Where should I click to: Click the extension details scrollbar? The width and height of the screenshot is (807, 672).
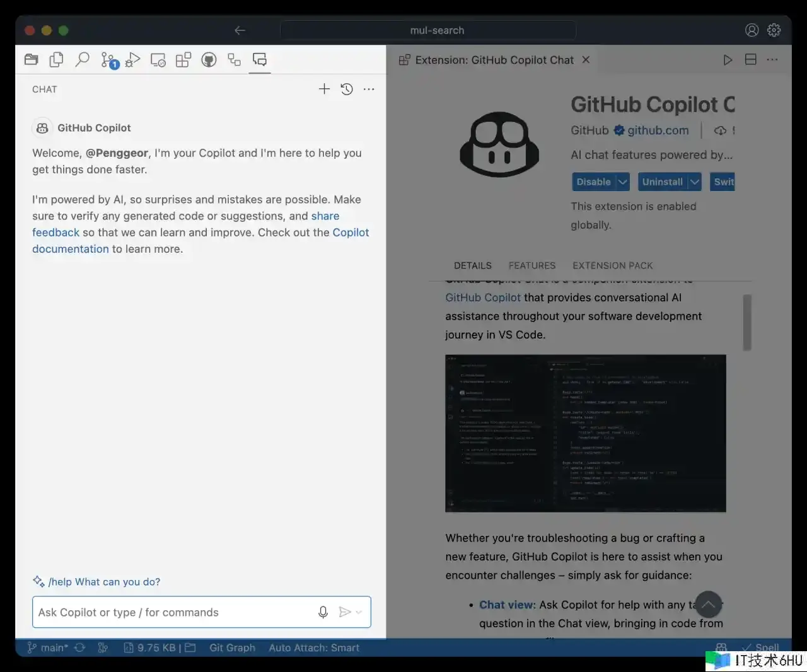[x=747, y=322]
